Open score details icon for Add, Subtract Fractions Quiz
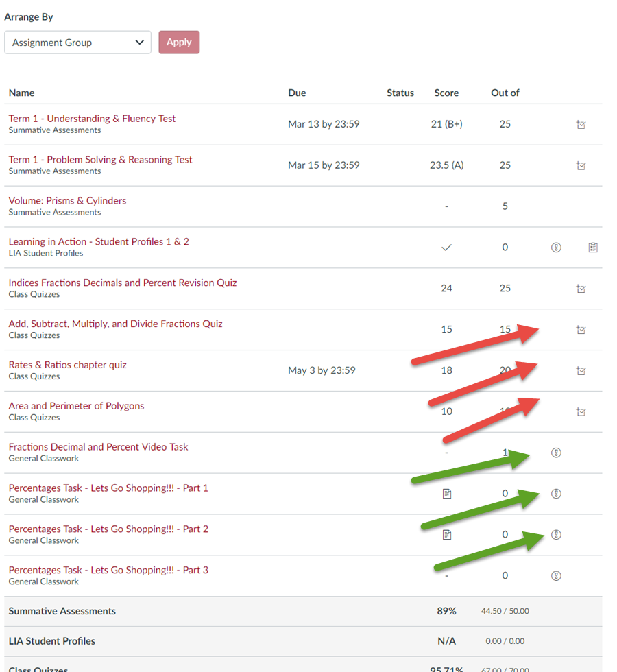This screenshot has width=617, height=672. (x=581, y=330)
